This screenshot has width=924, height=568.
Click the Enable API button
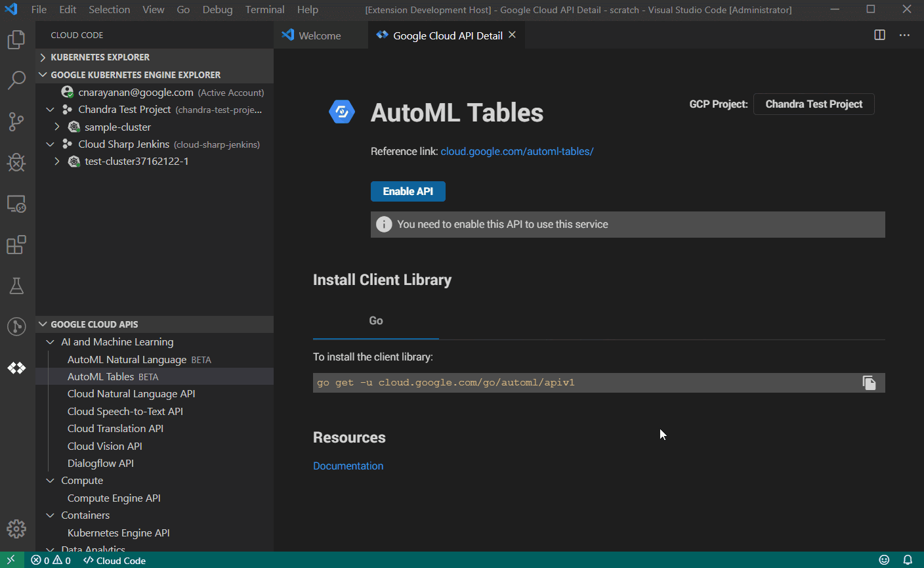pyautogui.click(x=408, y=192)
